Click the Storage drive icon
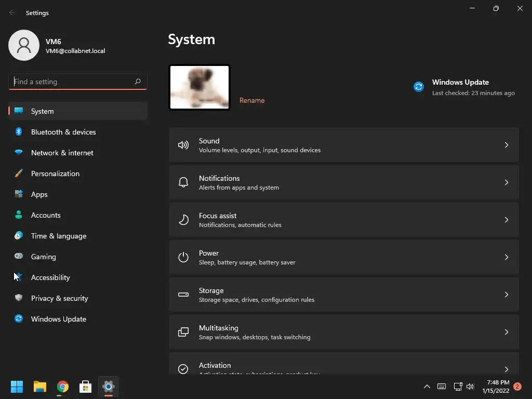Screen dimensions: 532x399 (x=183, y=295)
